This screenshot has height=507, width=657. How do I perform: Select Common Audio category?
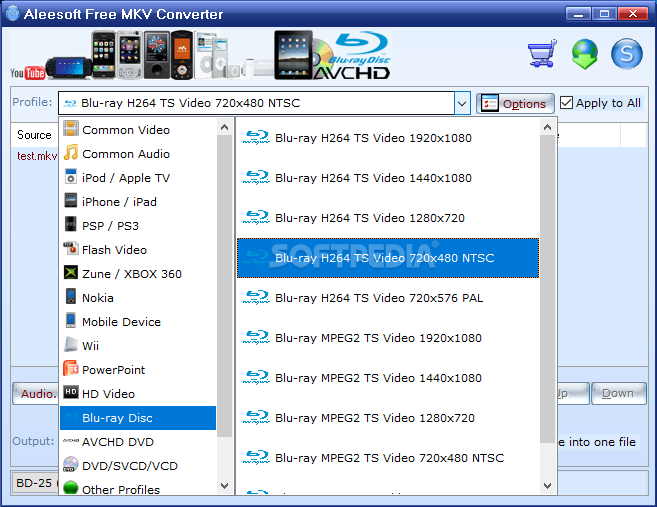point(138,154)
